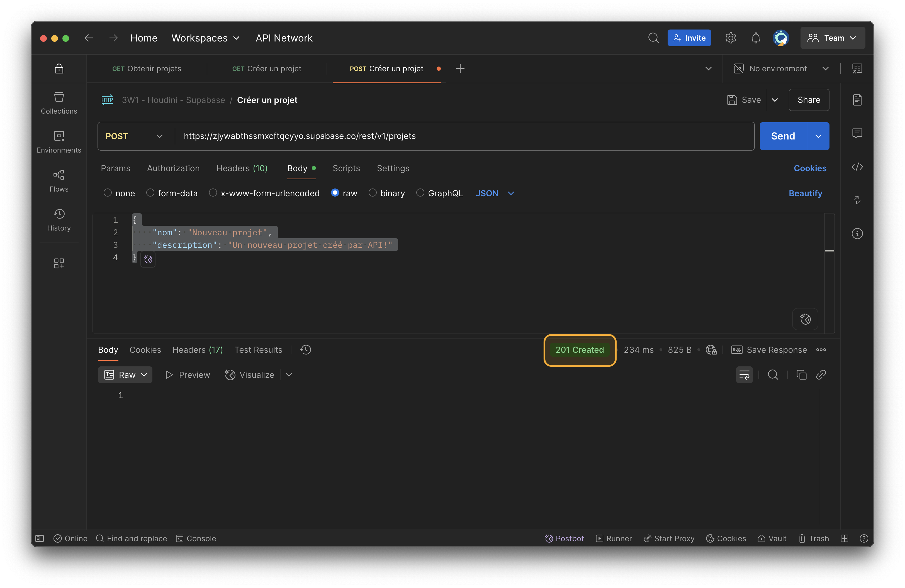
Task: Open the settings gear
Action: (x=731, y=38)
